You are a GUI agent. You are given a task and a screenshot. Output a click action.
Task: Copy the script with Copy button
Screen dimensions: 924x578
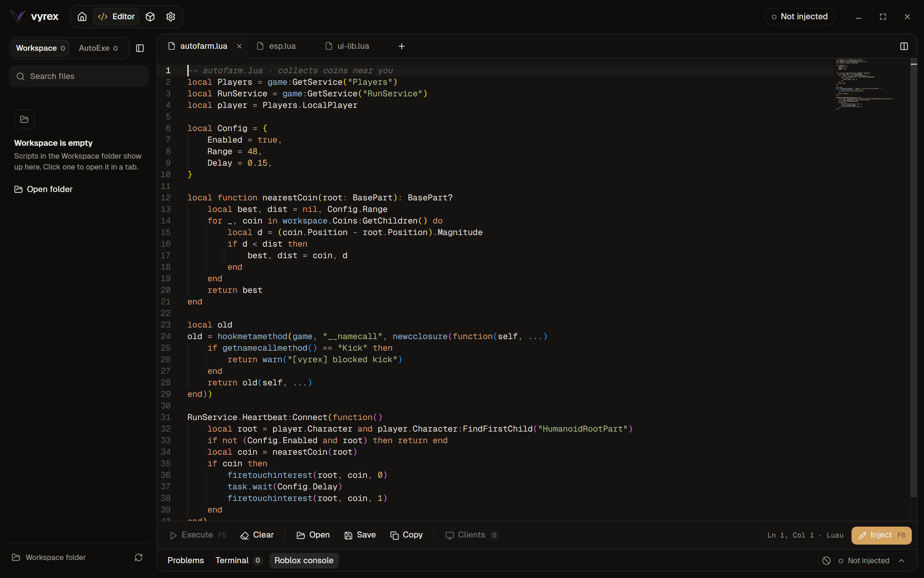(x=406, y=535)
